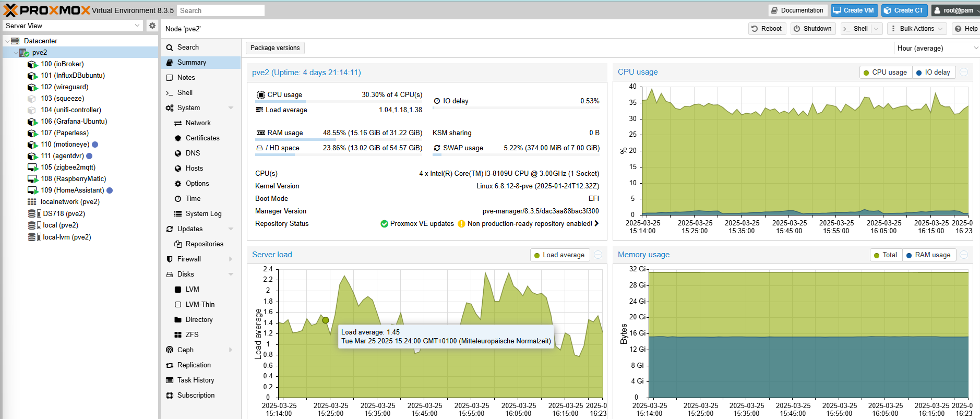Click the top Search input field
The width and height of the screenshot is (980, 419).
(221, 10)
